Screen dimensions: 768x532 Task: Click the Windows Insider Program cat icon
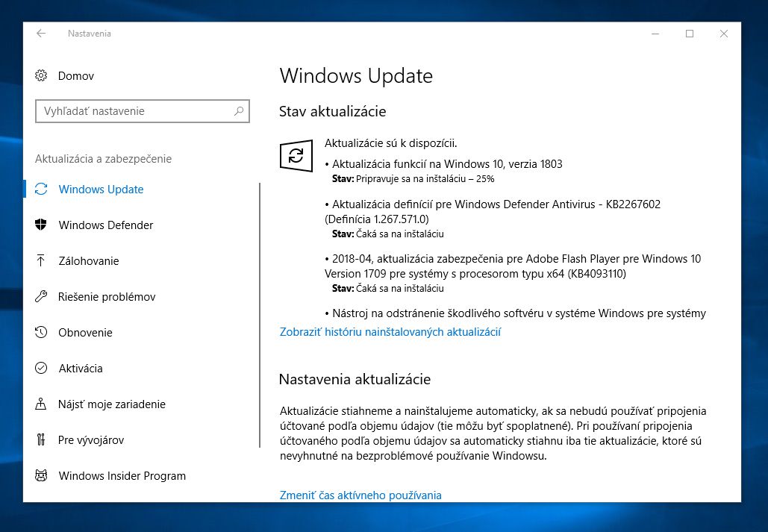click(x=41, y=475)
